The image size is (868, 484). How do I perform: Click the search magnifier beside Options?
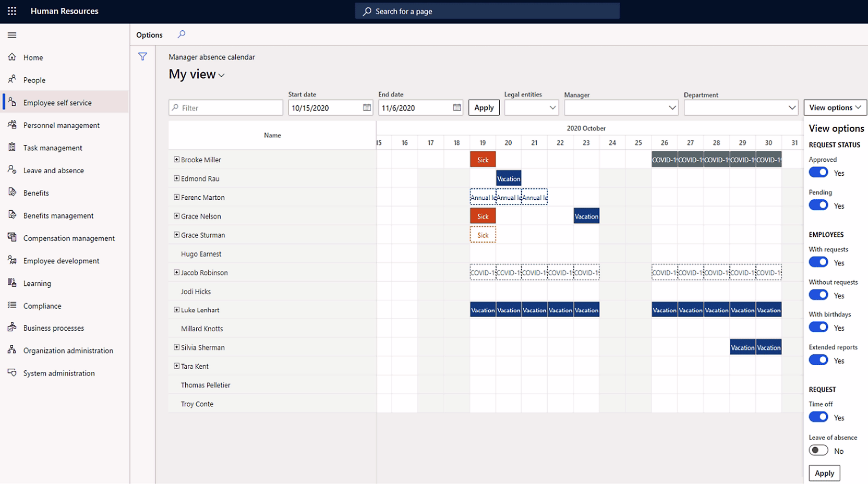(x=182, y=34)
